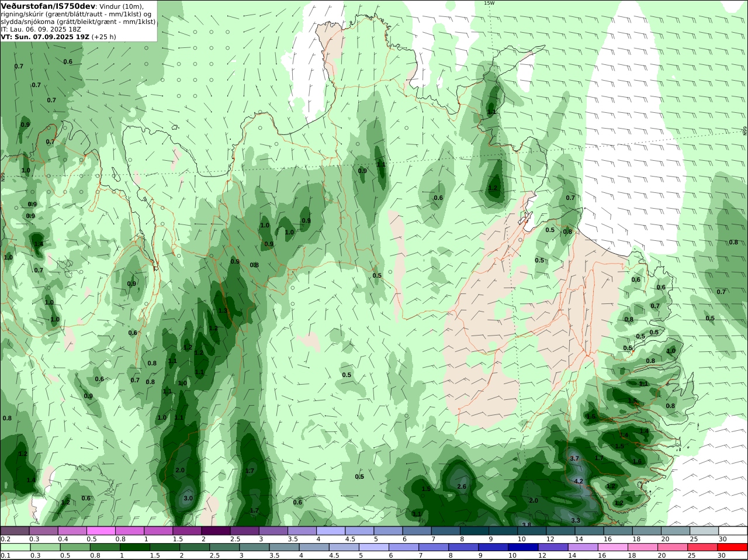This screenshot has height=560, width=748.
Task: Click the 15W longitude label at the top
Action: [489, 3]
